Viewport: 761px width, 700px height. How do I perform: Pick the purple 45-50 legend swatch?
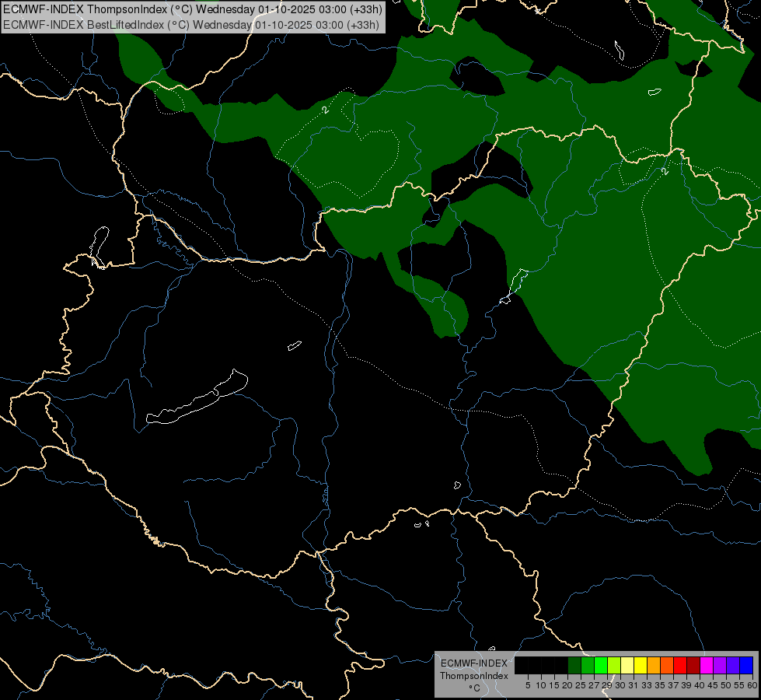point(720,665)
